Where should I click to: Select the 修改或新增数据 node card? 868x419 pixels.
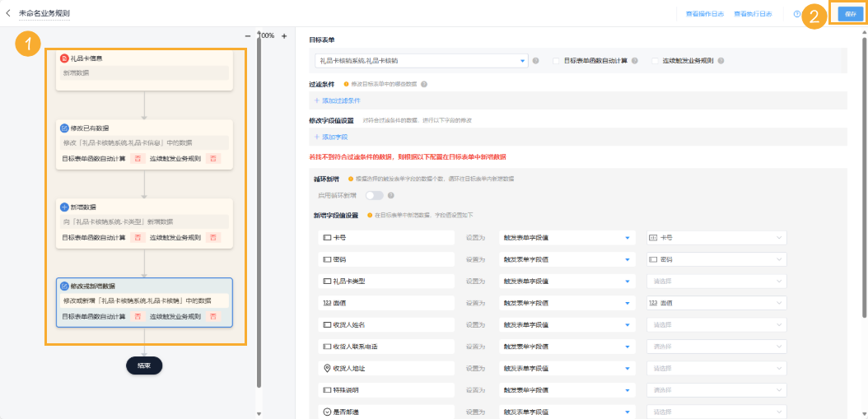(144, 302)
